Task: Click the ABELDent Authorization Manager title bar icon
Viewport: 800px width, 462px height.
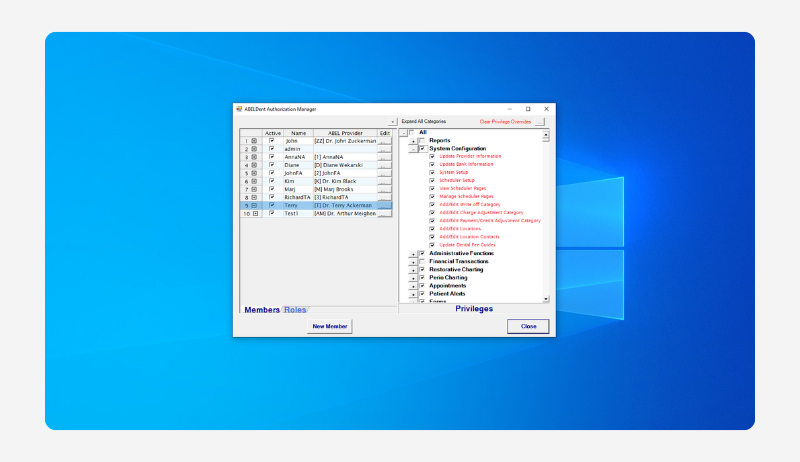Action: pos(239,109)
